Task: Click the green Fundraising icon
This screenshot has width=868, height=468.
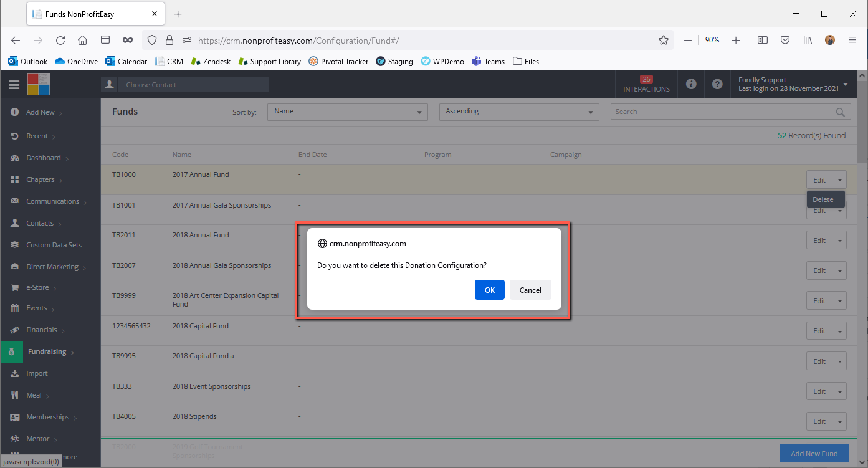Action: (x=11, y=352)
